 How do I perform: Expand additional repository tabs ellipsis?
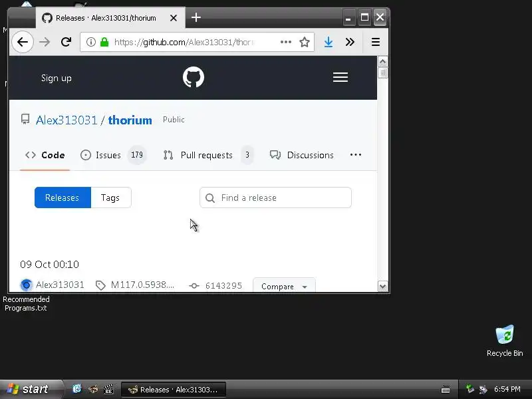pos(356,155)
